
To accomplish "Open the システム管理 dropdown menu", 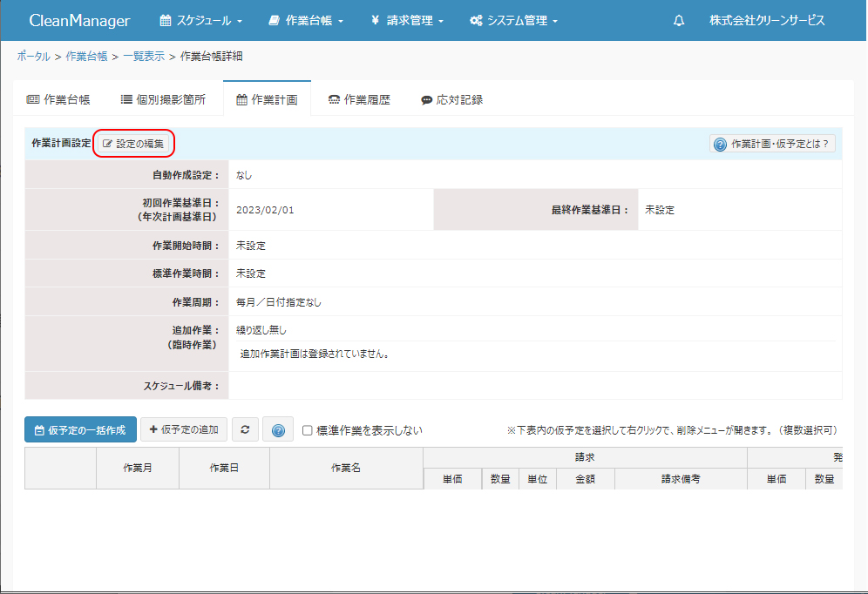I will [513, 21].
